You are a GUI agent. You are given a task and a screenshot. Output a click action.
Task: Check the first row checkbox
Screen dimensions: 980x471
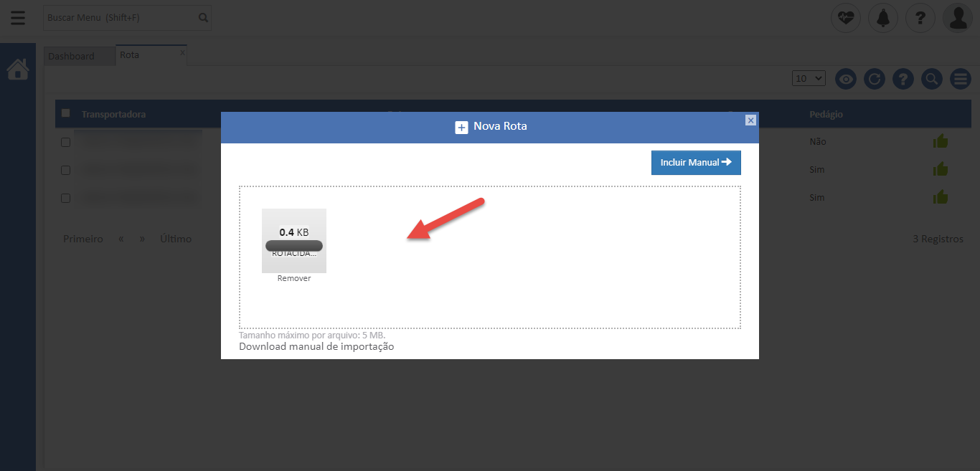click(x=65, y=142)
